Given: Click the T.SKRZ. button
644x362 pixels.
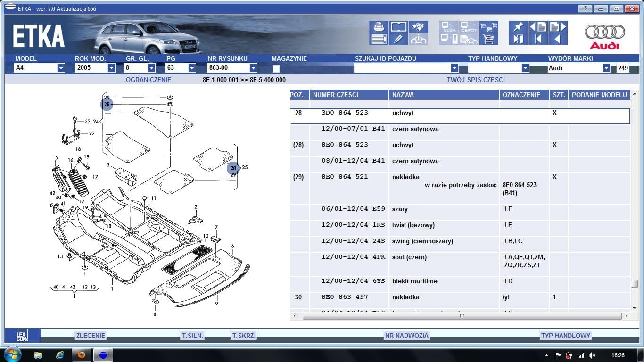Looking at the screenshot, I should (x=244, y=336).
